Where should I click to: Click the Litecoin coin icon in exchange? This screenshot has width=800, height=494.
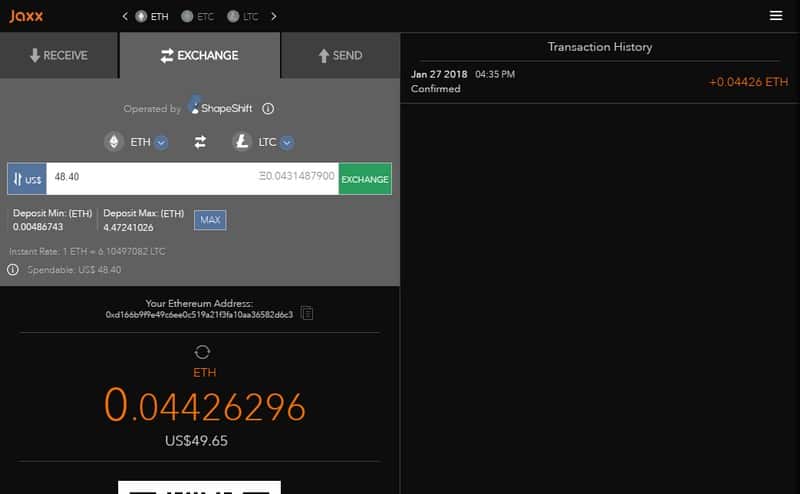(x=242, y=142)
